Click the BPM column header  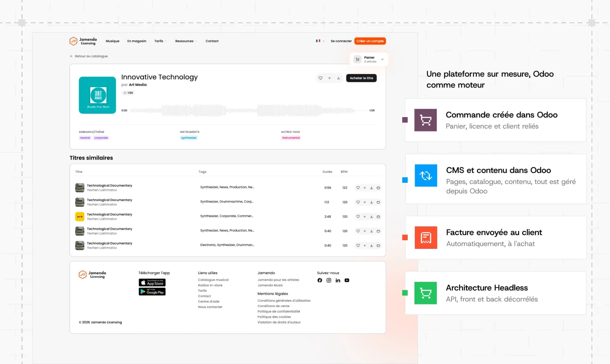click(344, 172)
